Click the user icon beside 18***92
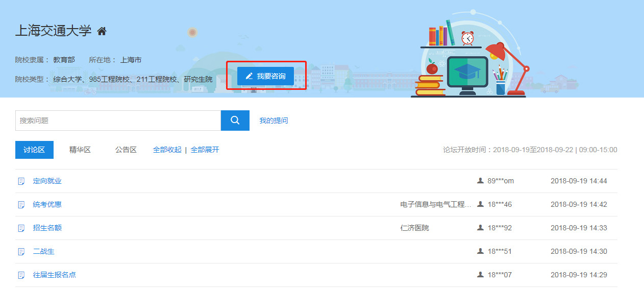Viewport: 644px width, 288px height. [x=480, y=228]
